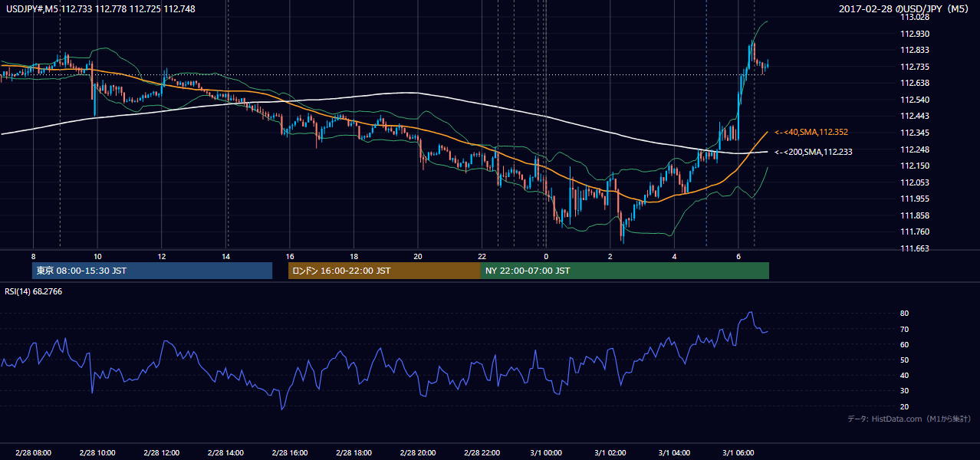
Task: Click the 2/28 20:00 time axis label
Action: pos(418,453)
